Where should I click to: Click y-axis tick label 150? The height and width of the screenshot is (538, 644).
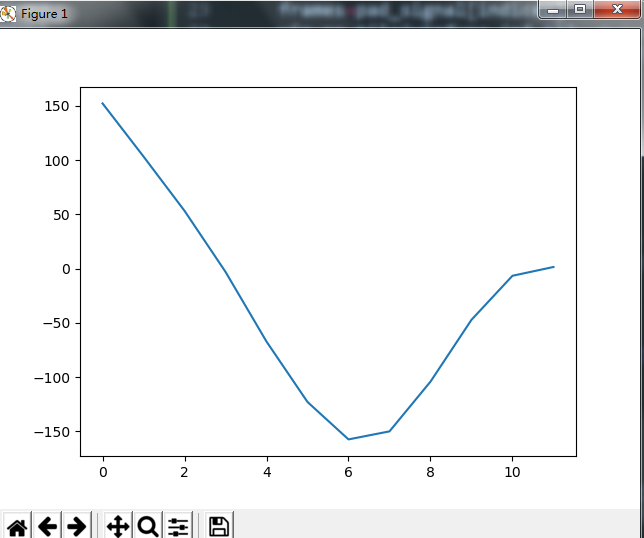57,106
